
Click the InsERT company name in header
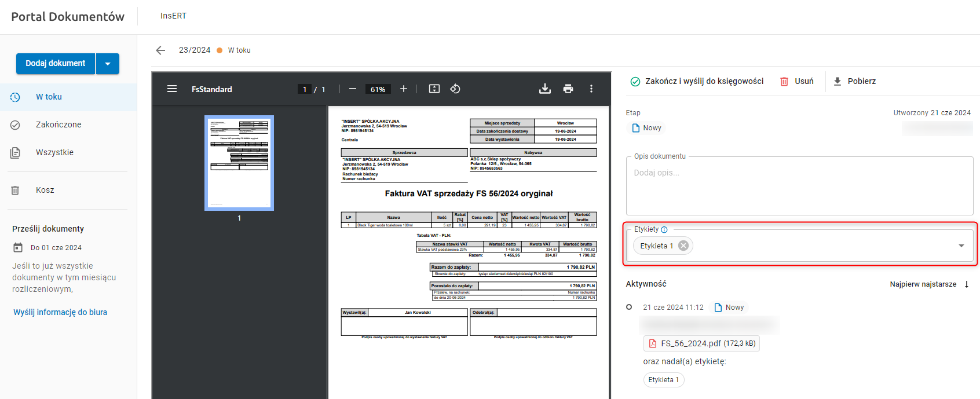coord(173,16)
